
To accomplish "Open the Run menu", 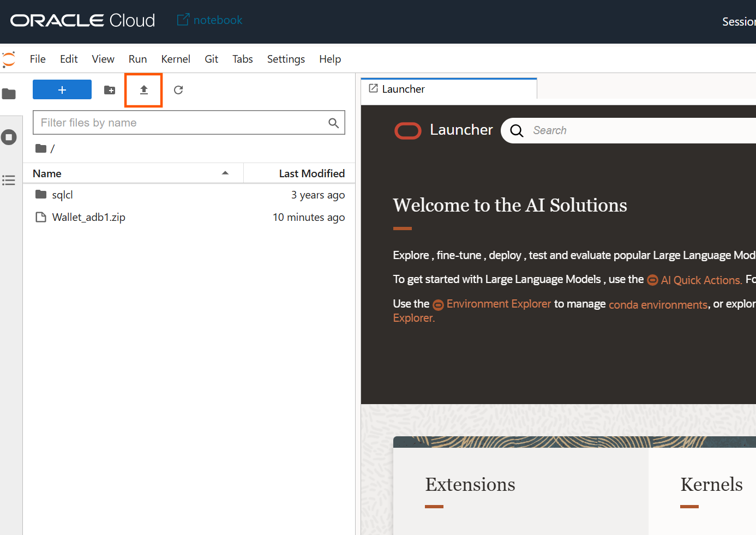I will coord(137,59).
